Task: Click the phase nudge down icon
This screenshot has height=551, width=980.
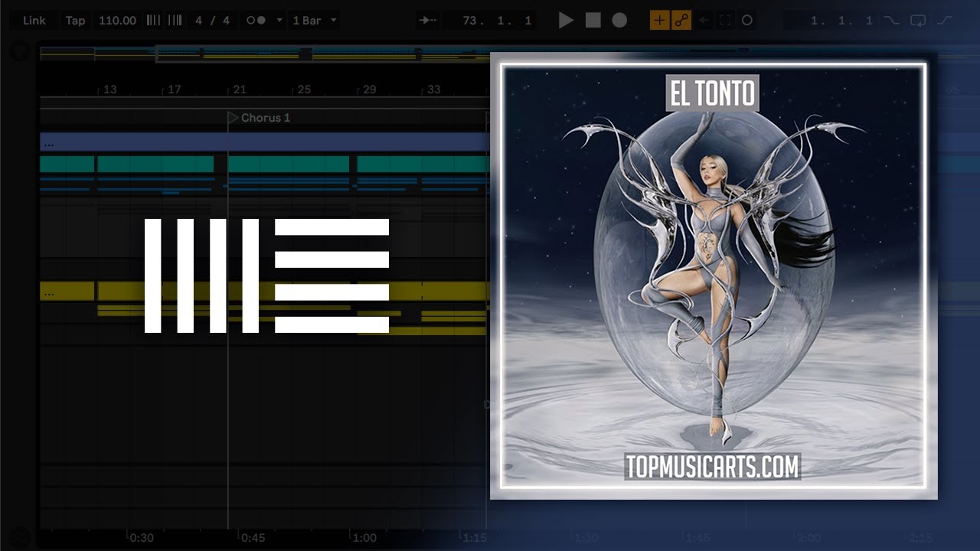Action: [153, 21]
